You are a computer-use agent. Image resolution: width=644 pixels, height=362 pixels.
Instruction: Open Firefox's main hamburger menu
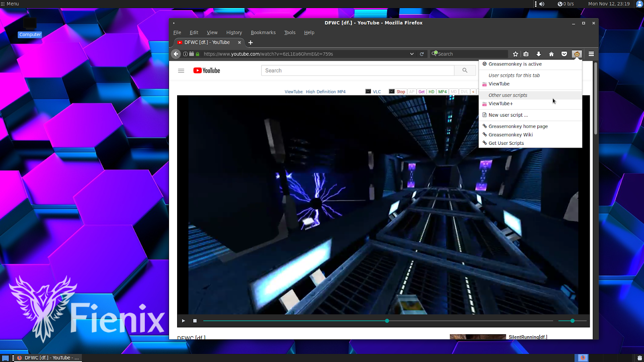591,53
